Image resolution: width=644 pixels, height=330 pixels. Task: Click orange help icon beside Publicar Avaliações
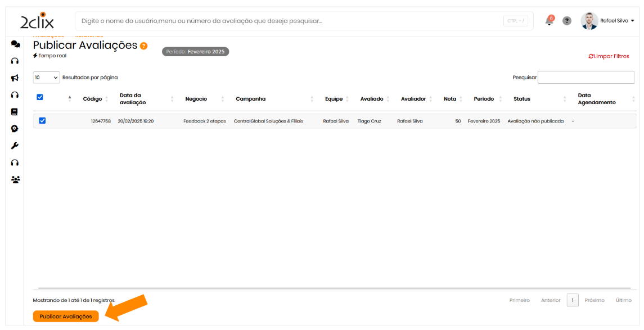click(144, 46)
